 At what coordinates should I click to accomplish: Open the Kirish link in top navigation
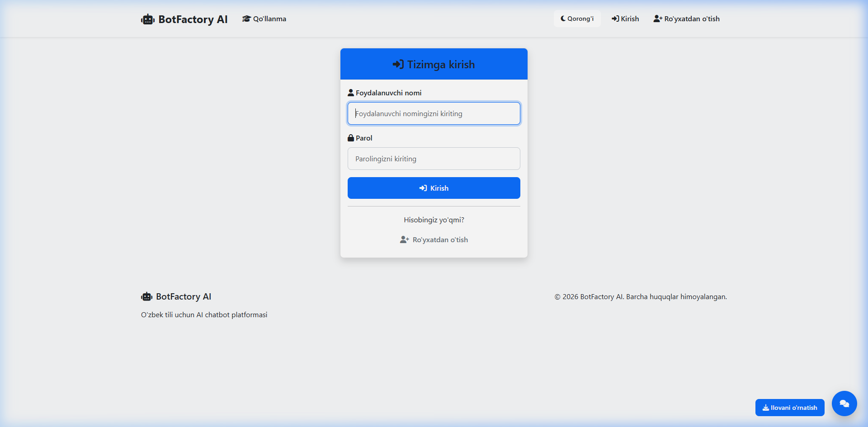point(625,19)
